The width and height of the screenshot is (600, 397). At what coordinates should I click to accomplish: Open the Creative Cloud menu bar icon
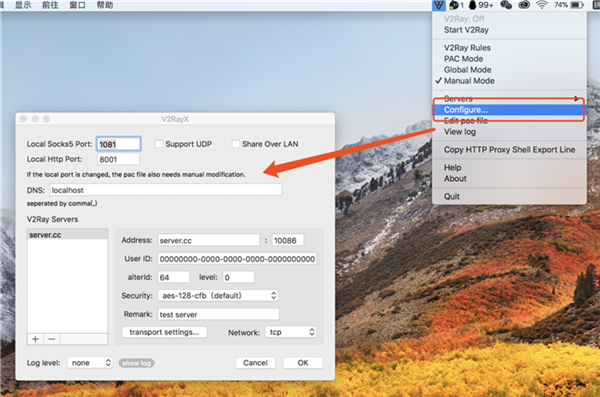pyautogui.click(x=524, y=5)
